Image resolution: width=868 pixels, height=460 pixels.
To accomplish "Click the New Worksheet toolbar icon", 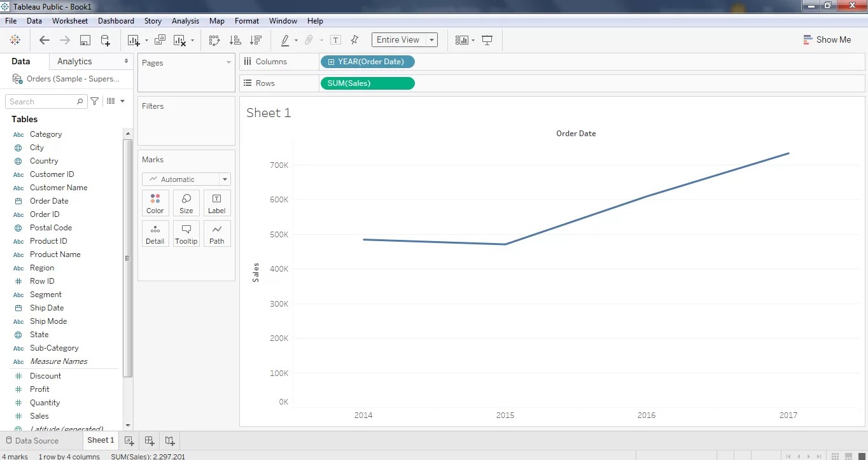I will coord(134,40).
